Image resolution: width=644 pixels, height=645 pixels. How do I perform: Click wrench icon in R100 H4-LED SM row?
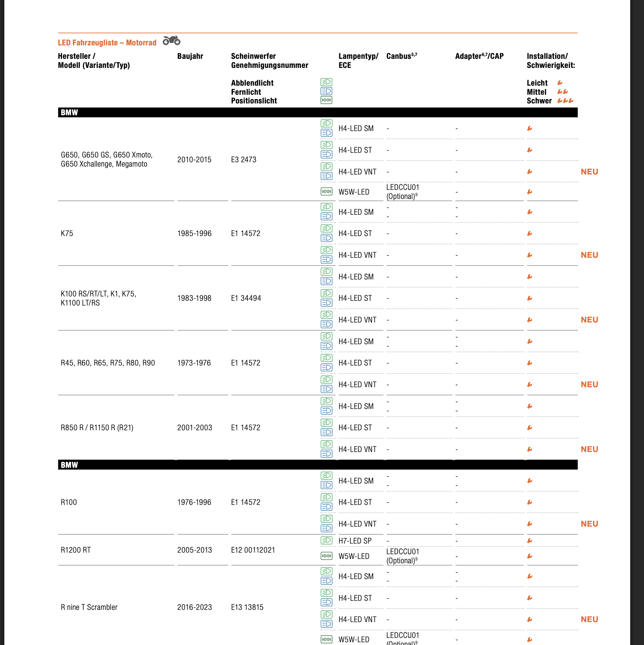(530, 481)
